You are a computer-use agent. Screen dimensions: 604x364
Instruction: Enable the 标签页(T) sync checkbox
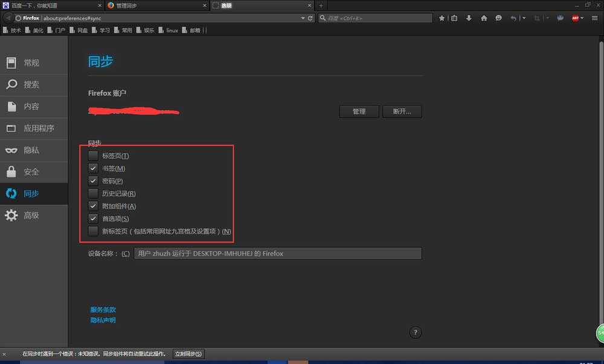point(93,156)
